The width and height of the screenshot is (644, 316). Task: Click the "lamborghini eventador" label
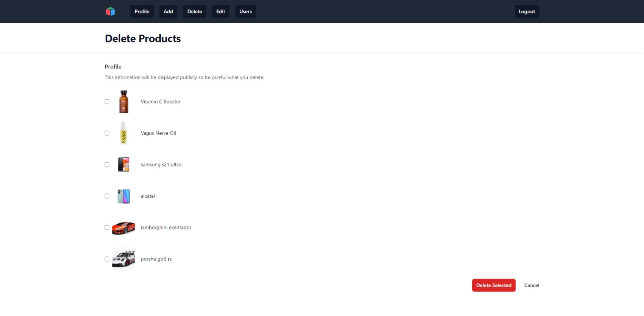tap(166, 228)
